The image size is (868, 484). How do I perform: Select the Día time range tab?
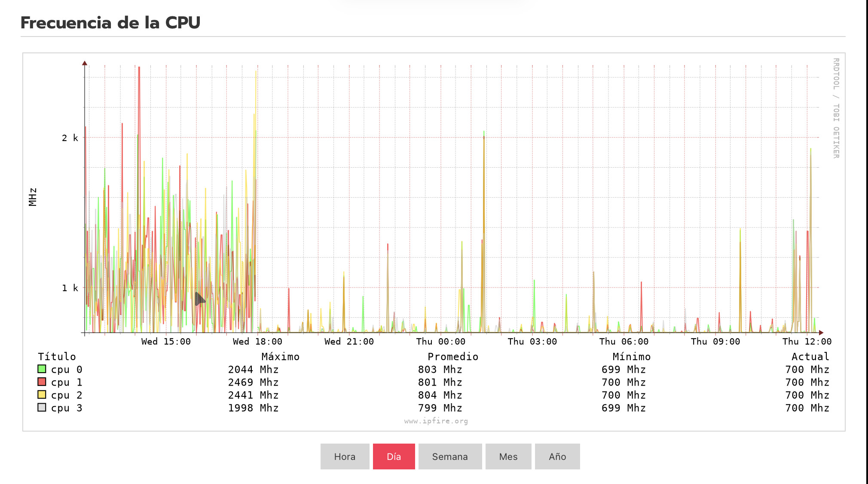click(x=394, y=456)
